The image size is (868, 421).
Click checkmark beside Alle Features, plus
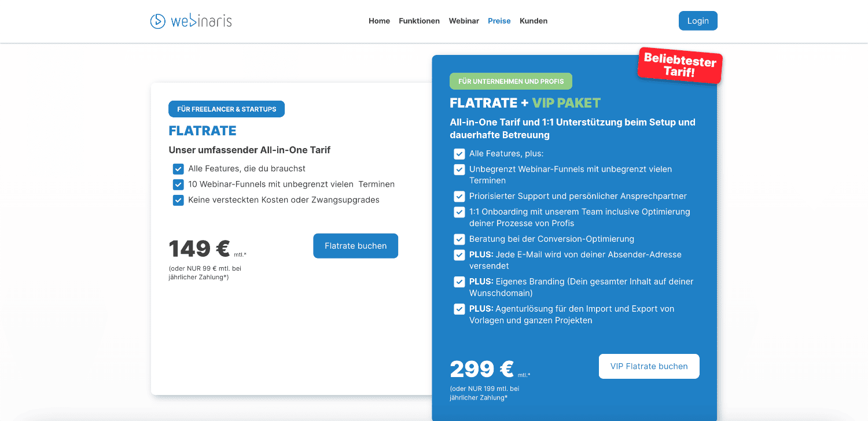[459, 154]
